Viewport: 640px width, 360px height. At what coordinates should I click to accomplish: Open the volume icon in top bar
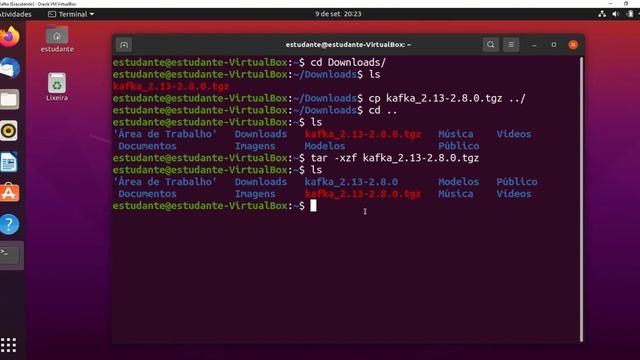tap(616, 14)
